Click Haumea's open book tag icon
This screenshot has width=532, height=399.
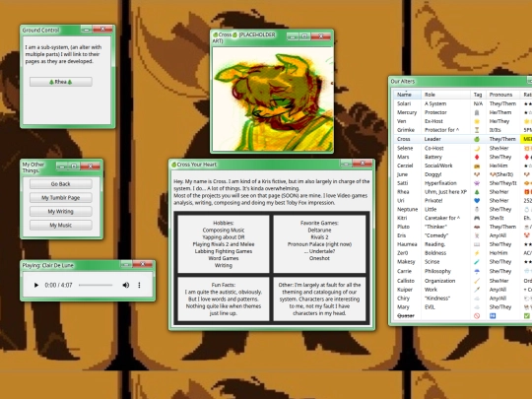[x=477, y=244]
